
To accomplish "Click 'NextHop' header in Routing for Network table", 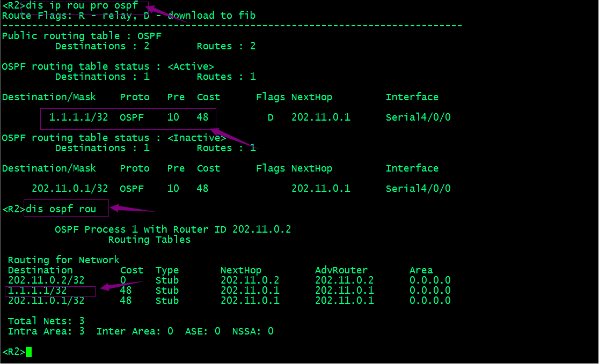I will pyautogui.click(x=241, y=270).
